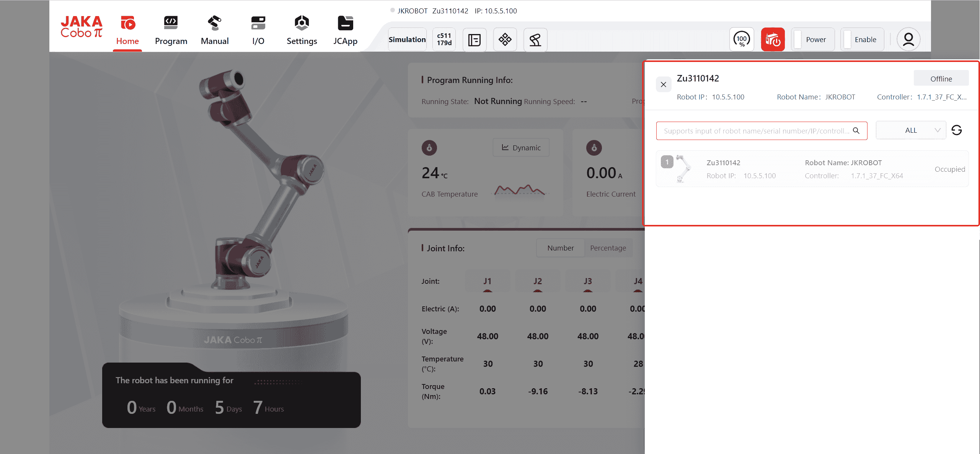The height and width of the screenshot is (454, 980).
Task: Open the user account menu
Action: (908, 39)
